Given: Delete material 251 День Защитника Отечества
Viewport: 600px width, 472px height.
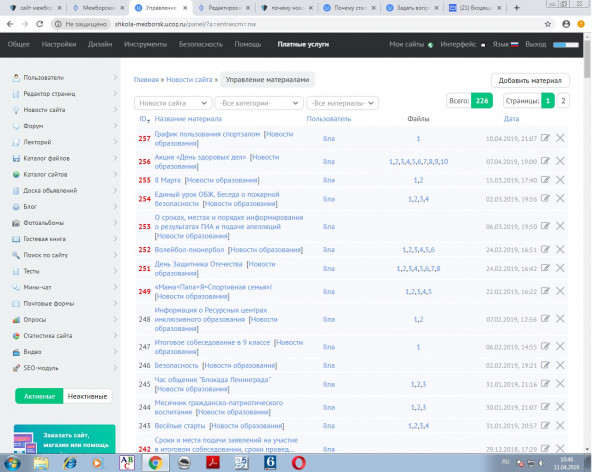Looking at the screenshot, I should [560, 268].
